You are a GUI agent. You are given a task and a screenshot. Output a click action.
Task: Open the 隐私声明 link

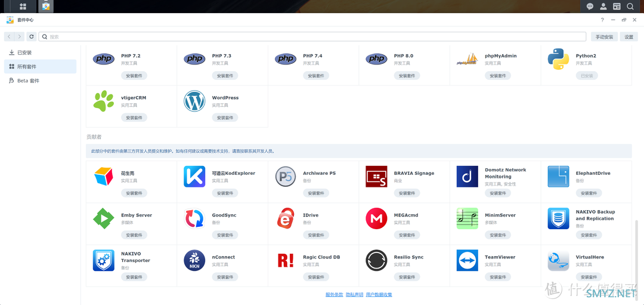(x=354, y=295)
